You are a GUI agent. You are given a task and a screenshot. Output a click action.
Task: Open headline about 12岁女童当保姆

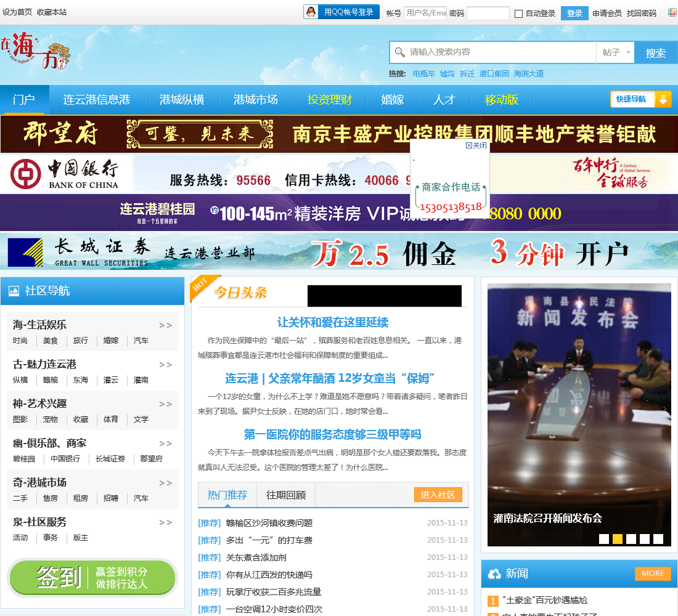pyautogui.click(x=330, y=379)
